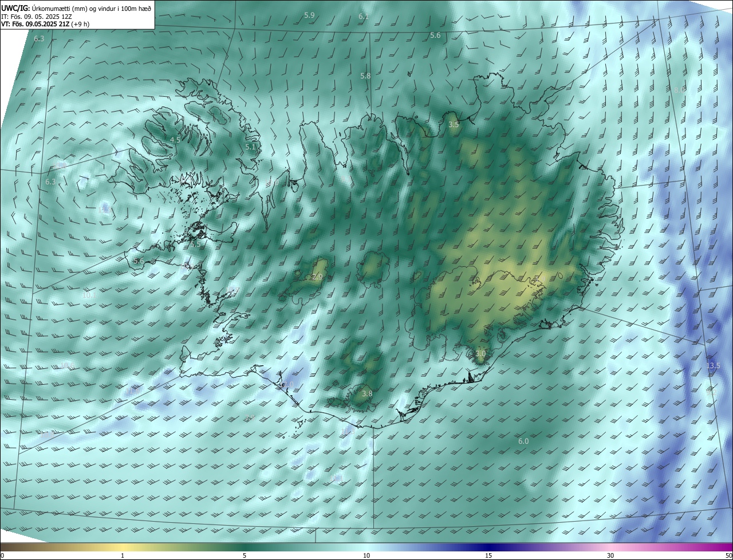The height and width of the screenshot is (560, 733).
Task: Click the 'IT: Fös. 09. 05. 2025 12Z' line
Action: click(x=36, y=17)
